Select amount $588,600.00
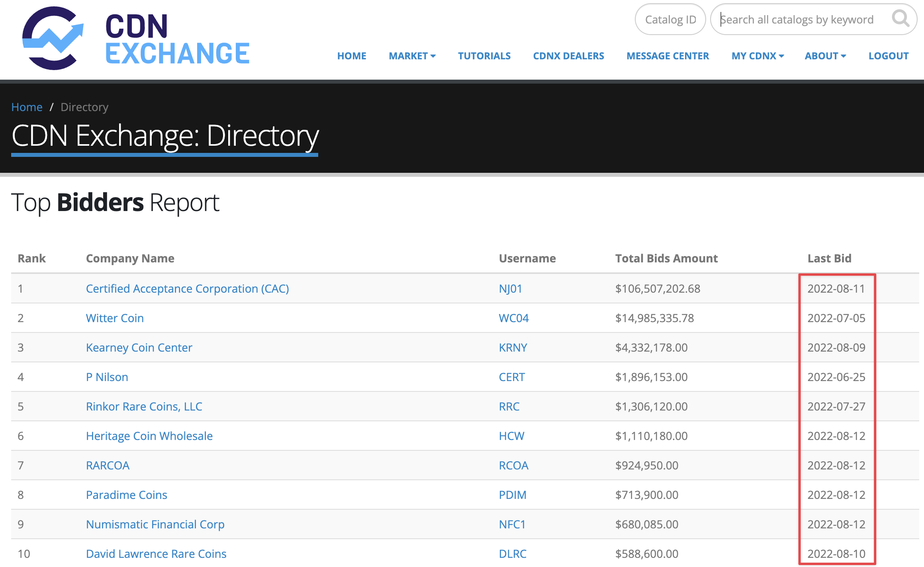The height and width of the screenshot is (567, 924). point(647,554)
